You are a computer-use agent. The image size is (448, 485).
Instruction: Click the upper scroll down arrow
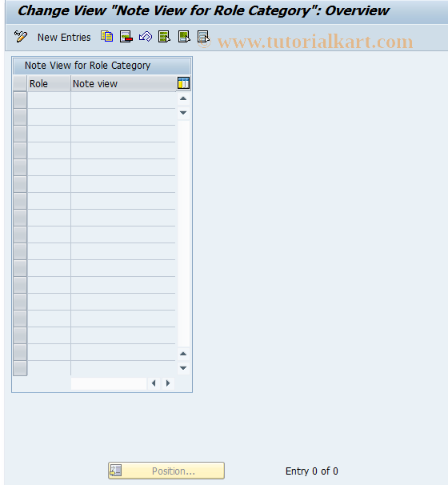pyautogui.click(x=183, y=113)
